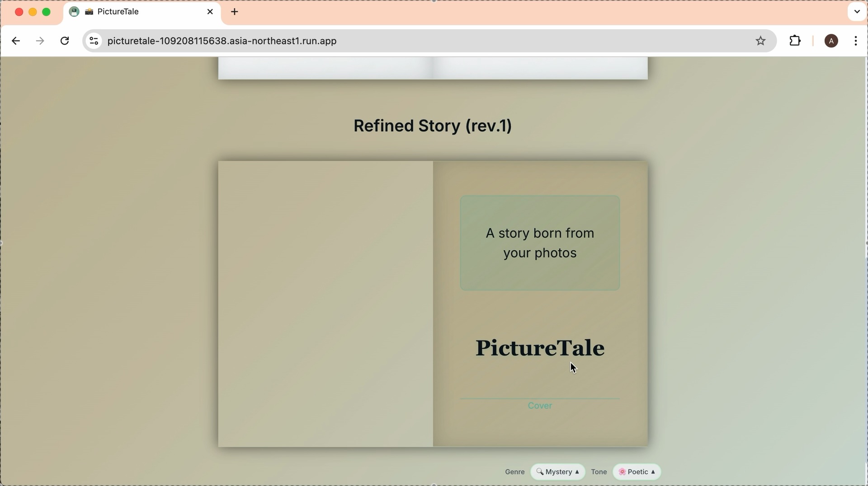Close the browser window (red button)

(x=19, y=12)
